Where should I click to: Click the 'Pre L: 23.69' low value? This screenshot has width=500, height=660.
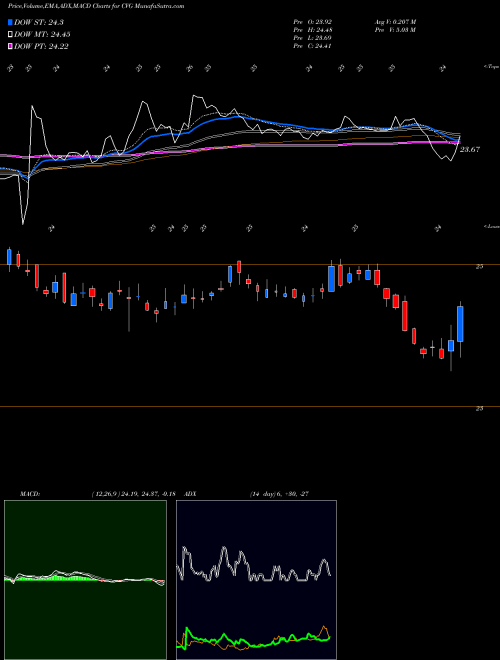coord(313,38)
